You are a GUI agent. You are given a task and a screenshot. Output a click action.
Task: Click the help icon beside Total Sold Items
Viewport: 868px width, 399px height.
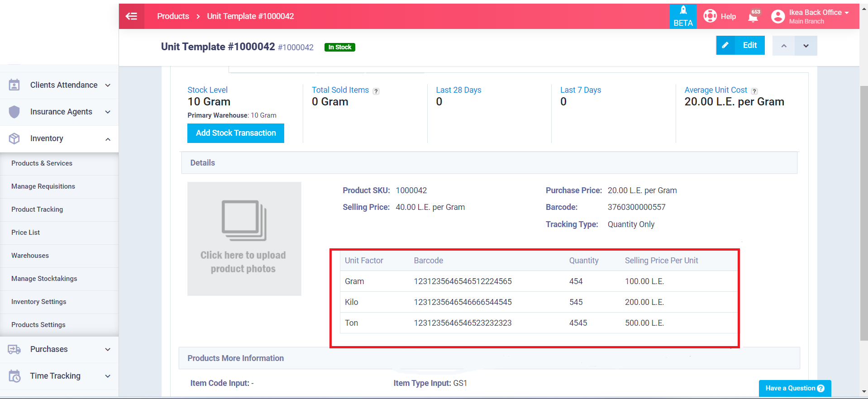click(x=376, y=91)
